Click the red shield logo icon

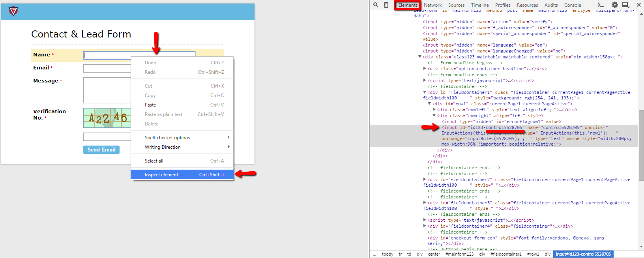point(13,11)
